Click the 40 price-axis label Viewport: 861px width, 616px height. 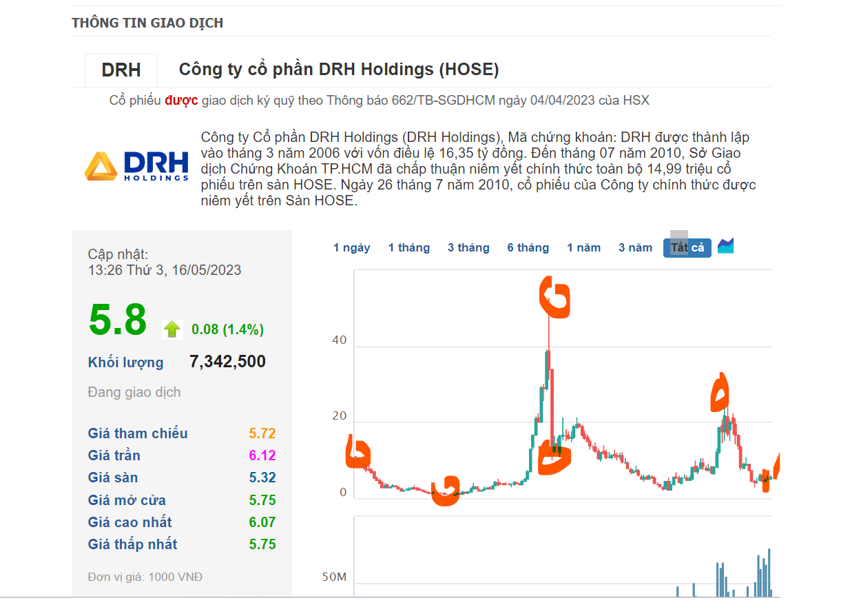pos(339,340)
